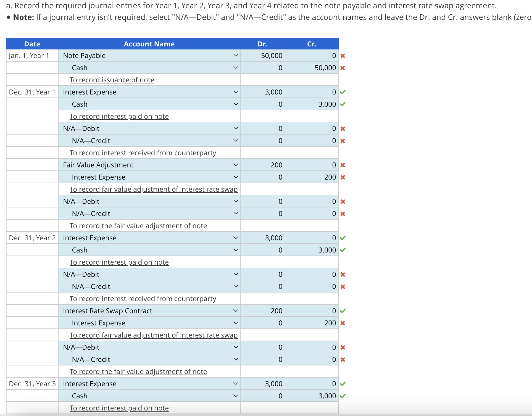Click the red X next to the Fair Value Adjustment row

[343, 165]
